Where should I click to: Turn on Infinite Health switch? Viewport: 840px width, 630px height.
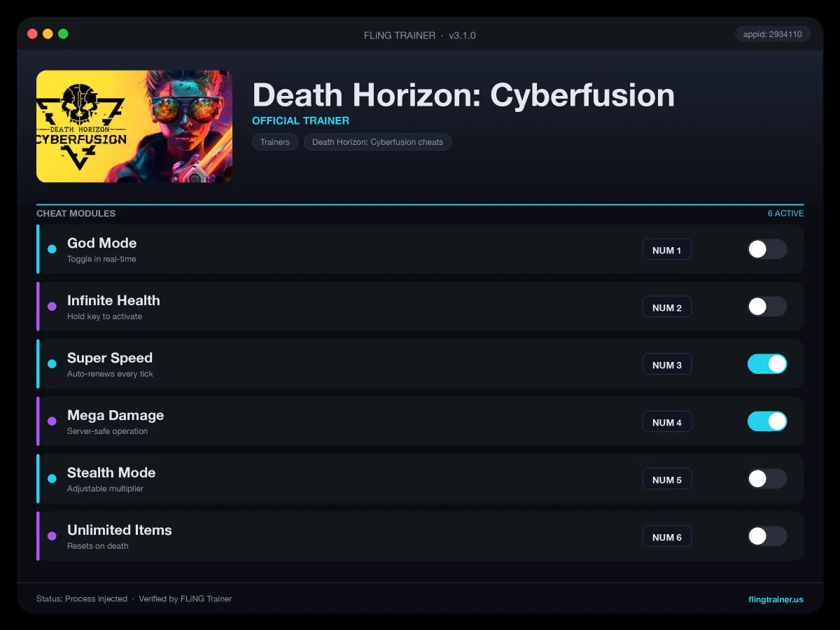pyautogui.click(x=767, y=307)
